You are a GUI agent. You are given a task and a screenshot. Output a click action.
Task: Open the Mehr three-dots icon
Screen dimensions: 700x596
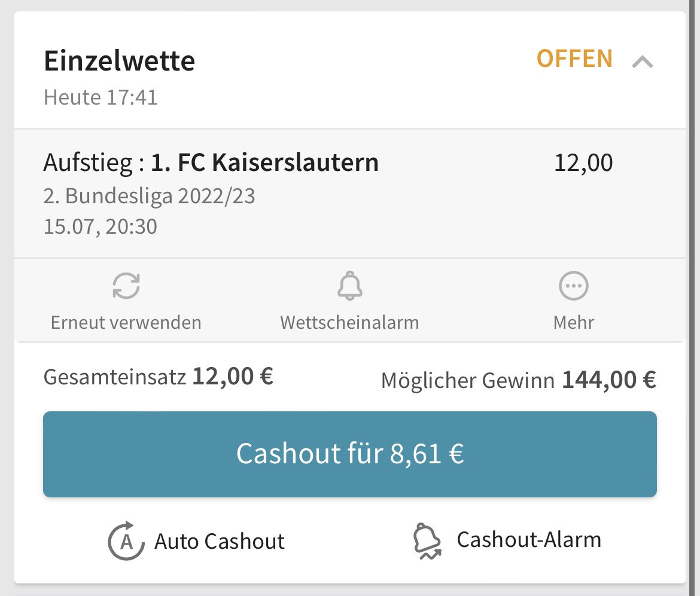574,286
